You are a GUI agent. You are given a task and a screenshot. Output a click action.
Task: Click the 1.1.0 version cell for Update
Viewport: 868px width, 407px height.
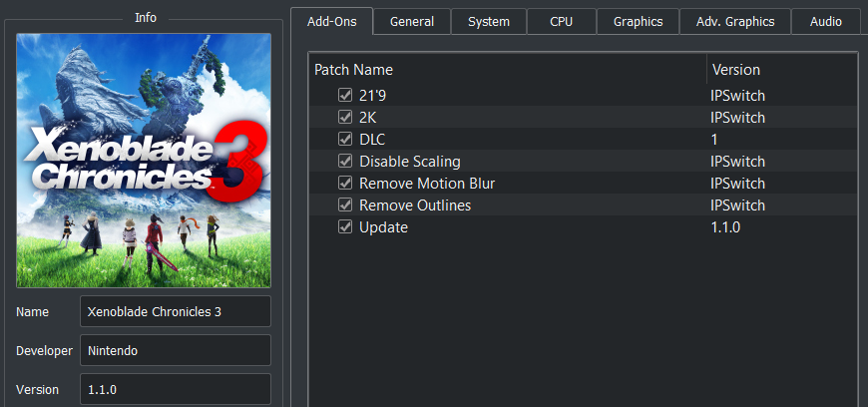click(725, 227)
